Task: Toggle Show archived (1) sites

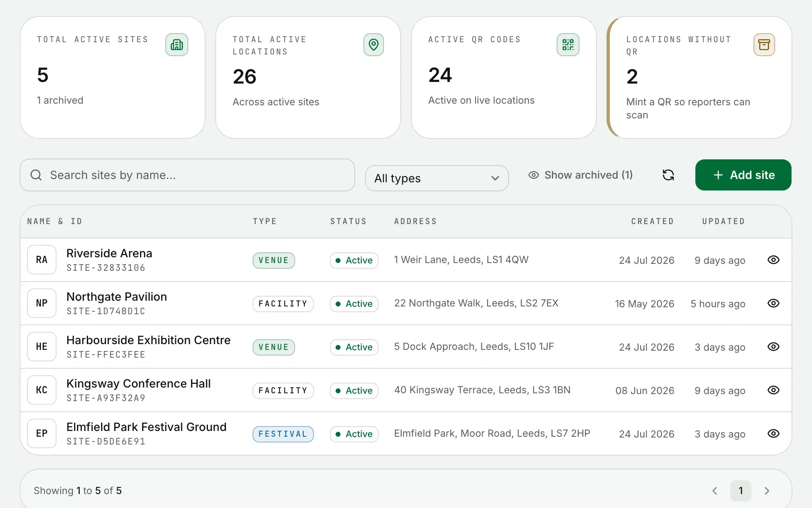Action: coord(580,175)
